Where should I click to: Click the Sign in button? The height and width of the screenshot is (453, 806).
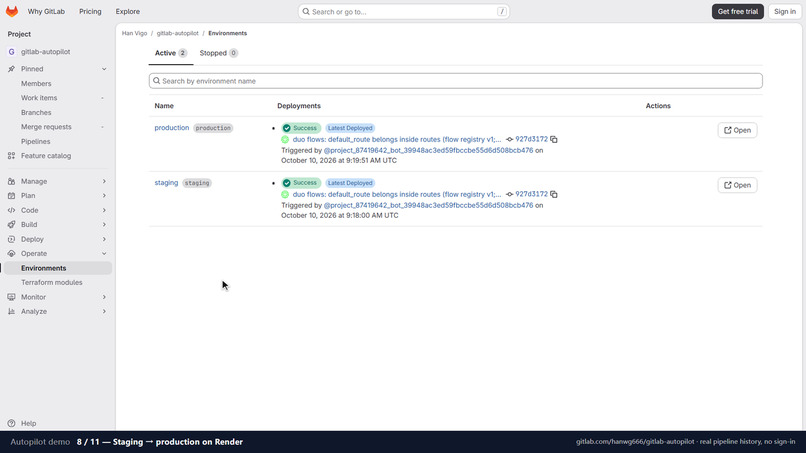[x=785, y=11]
